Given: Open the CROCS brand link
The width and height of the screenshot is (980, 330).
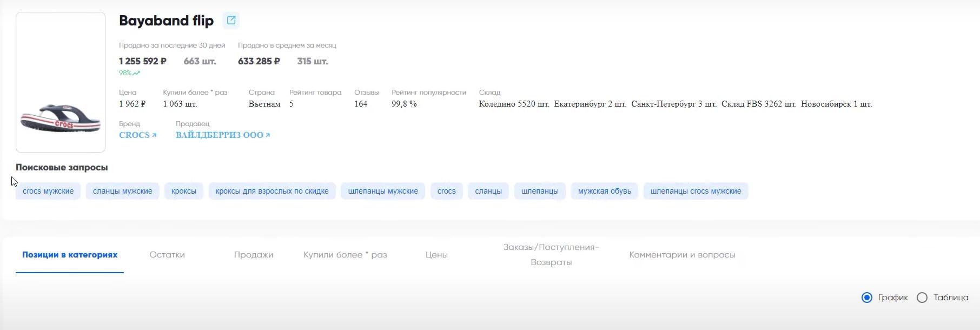Looking at the screenshot, I should pyautogui.click(x=137, y=135).
